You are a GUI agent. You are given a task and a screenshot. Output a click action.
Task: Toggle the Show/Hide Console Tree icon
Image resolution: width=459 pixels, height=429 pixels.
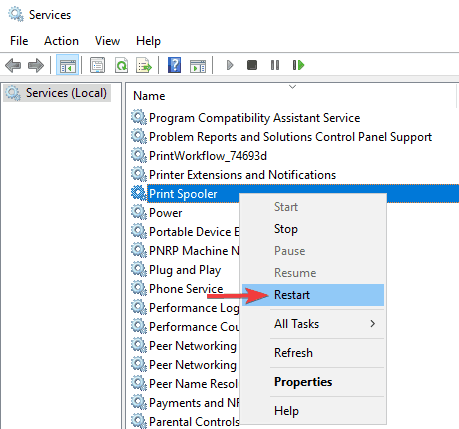[x=67, y=65]
